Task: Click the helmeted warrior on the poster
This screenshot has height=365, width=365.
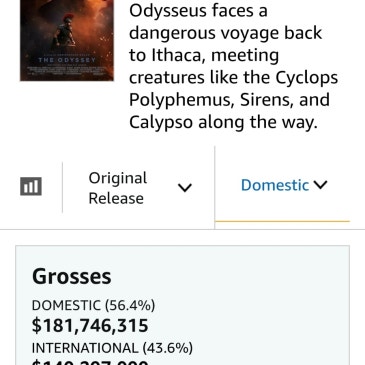Action: 67,32
